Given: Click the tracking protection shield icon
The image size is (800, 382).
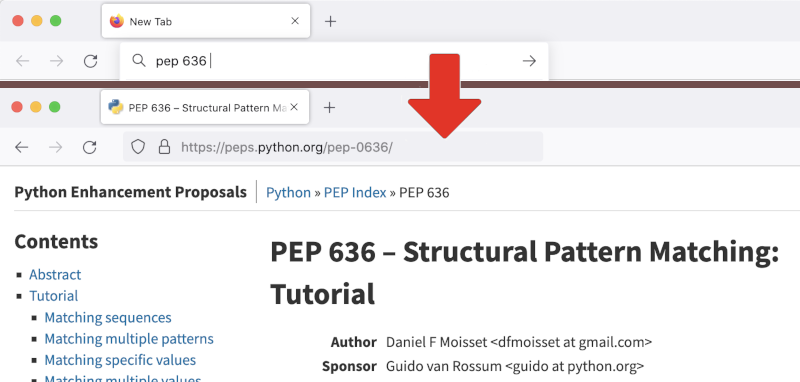Looking at the screenshot, I should (138, 147).
